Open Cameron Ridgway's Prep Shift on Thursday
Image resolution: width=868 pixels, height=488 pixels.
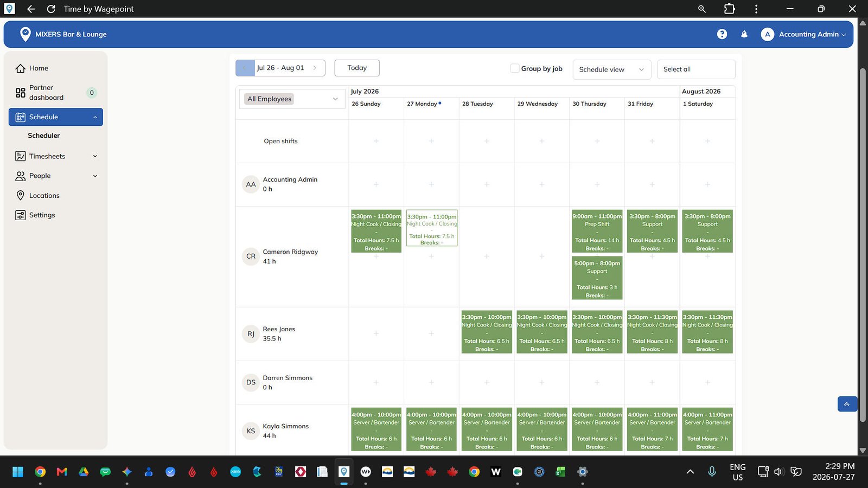[x=597, y=232]
